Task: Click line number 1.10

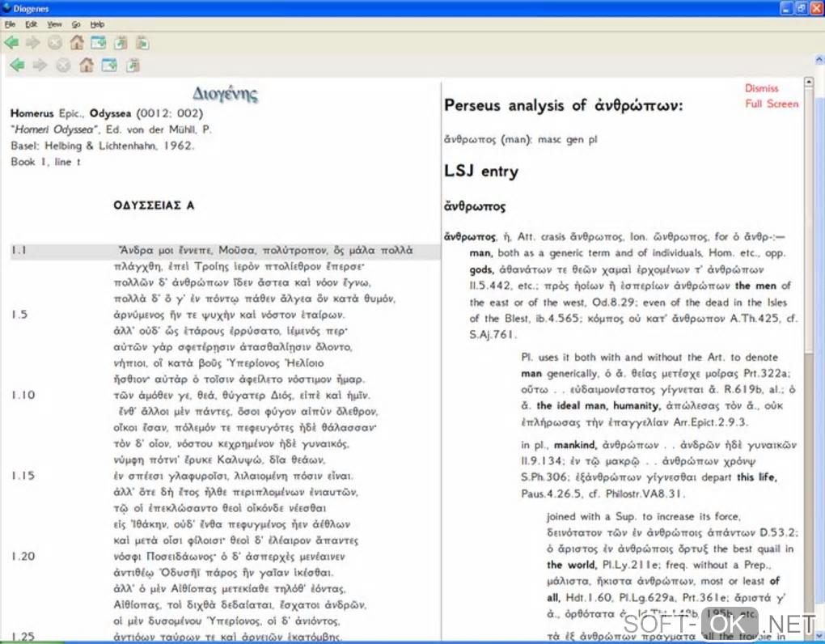Action: (23, 395)
